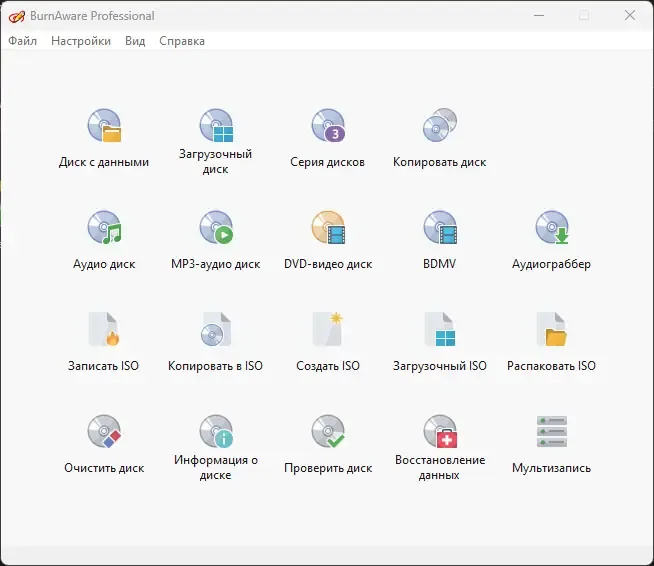Launch Загрузочный диск tool icon

tap(216, 126)
